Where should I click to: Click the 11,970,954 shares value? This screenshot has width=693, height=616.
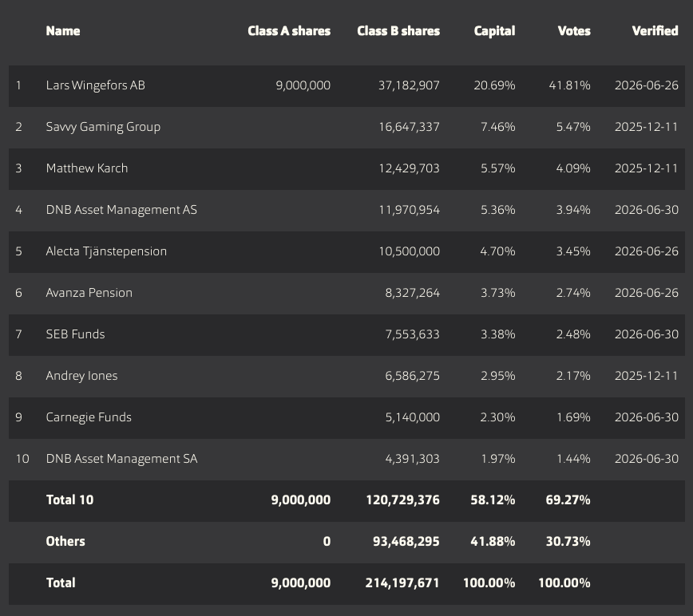[x=410, y=210]
